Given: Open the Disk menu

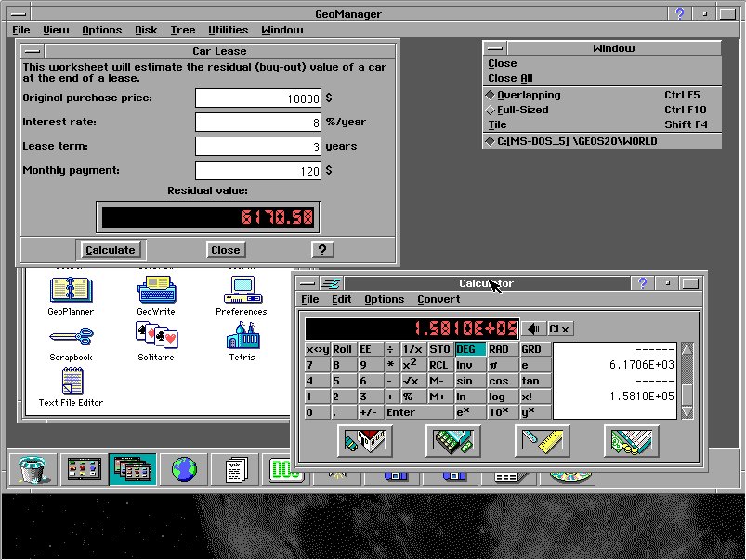Looking at the screenshot, I should 146,30.
